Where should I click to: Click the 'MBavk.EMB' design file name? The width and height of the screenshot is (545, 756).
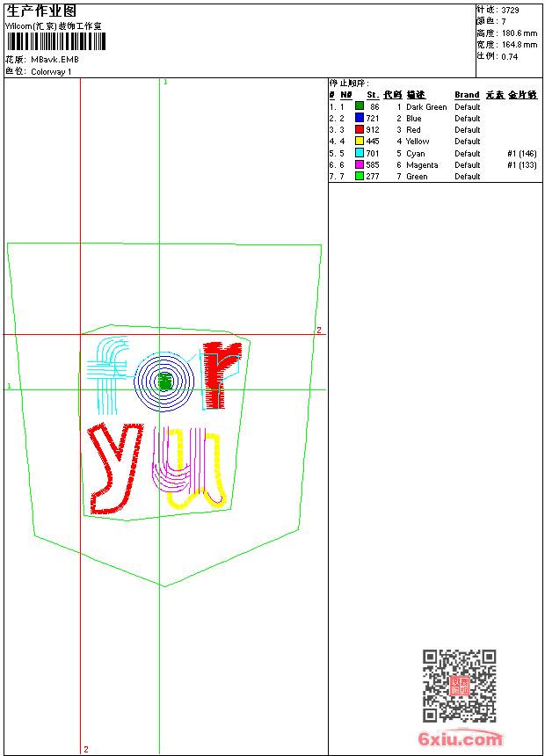coord(55,60)
